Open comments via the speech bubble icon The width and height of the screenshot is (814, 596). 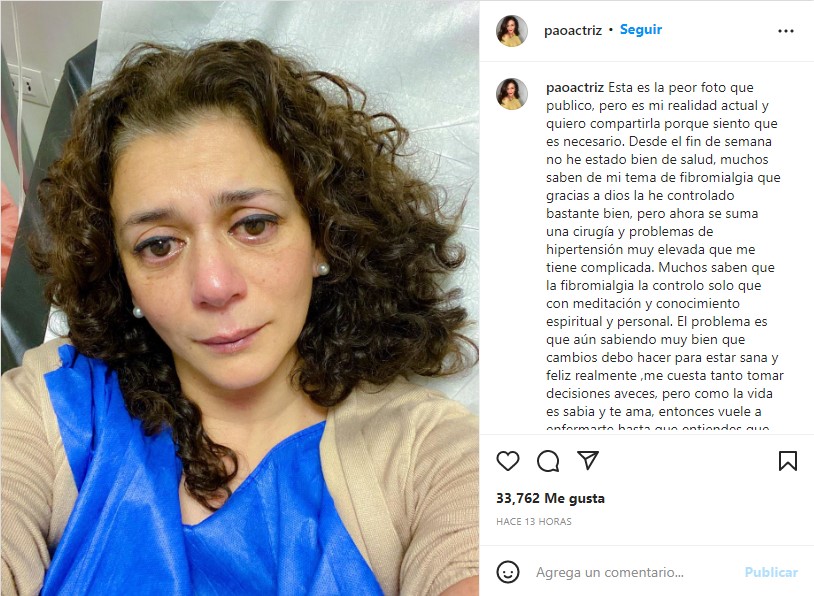pyautogui.click(x=548, y=460)
